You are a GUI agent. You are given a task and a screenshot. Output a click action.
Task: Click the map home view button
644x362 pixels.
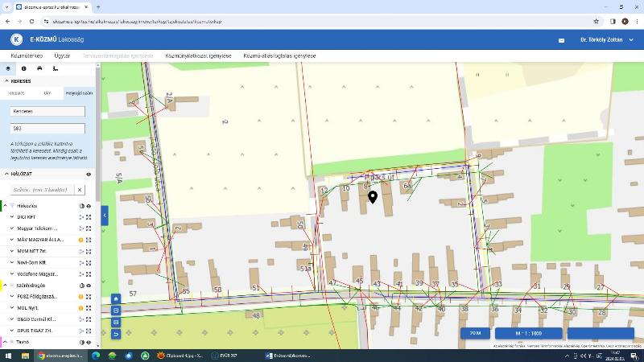click(x=116, y=298)
